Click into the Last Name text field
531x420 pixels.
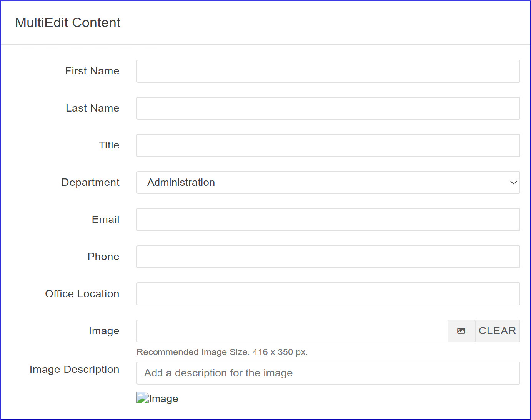point(328,108)
